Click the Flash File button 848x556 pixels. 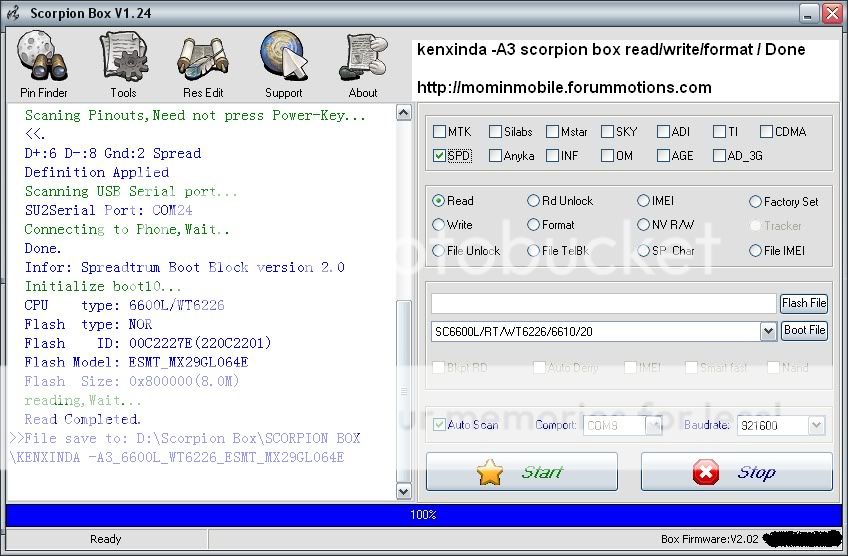click(x=804, y=303)
